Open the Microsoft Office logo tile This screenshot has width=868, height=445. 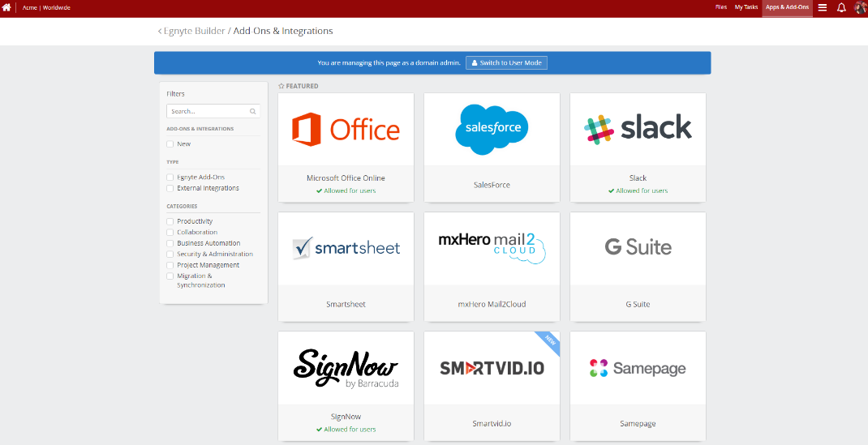346,130
